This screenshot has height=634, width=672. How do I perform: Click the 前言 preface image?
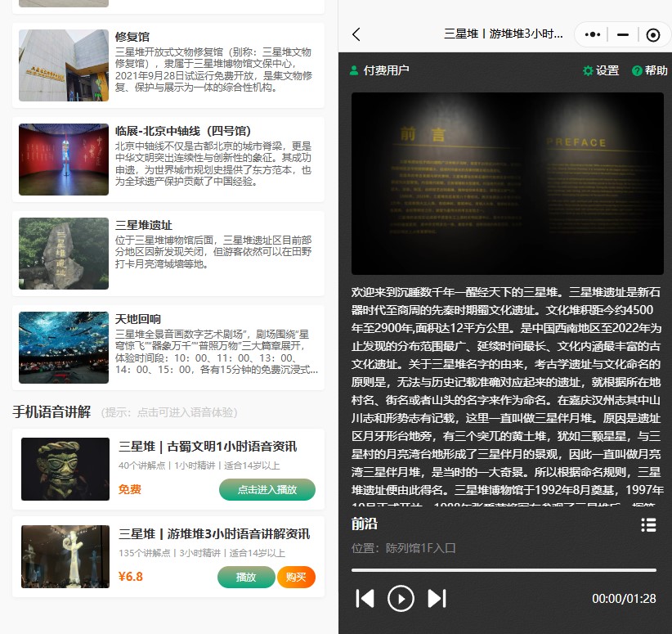pos(507,183)
